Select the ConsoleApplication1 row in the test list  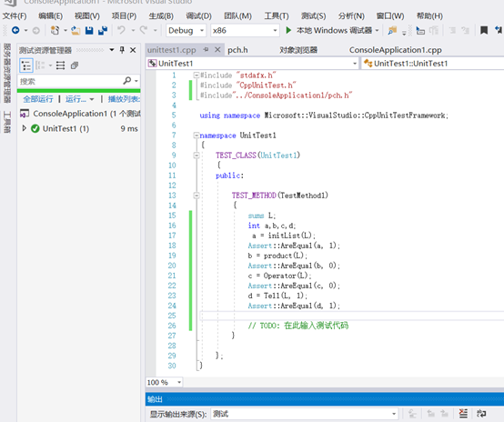pos(79,114)
